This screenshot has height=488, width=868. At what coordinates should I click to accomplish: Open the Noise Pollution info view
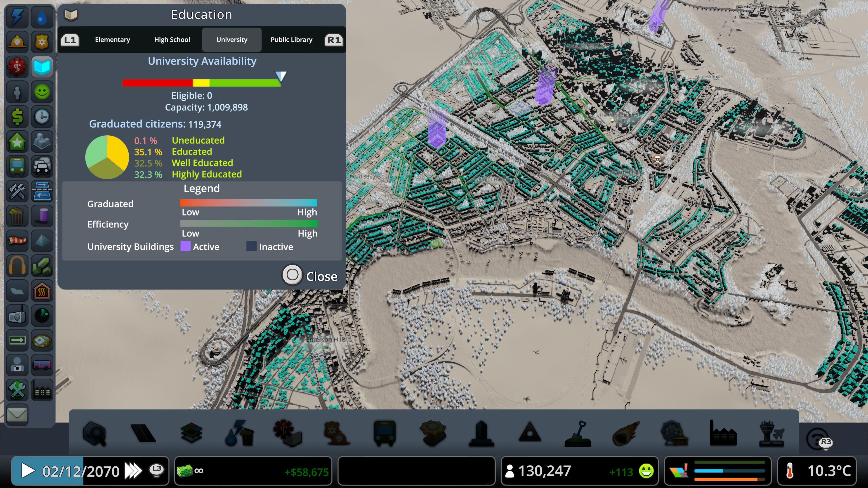(17, 266)
